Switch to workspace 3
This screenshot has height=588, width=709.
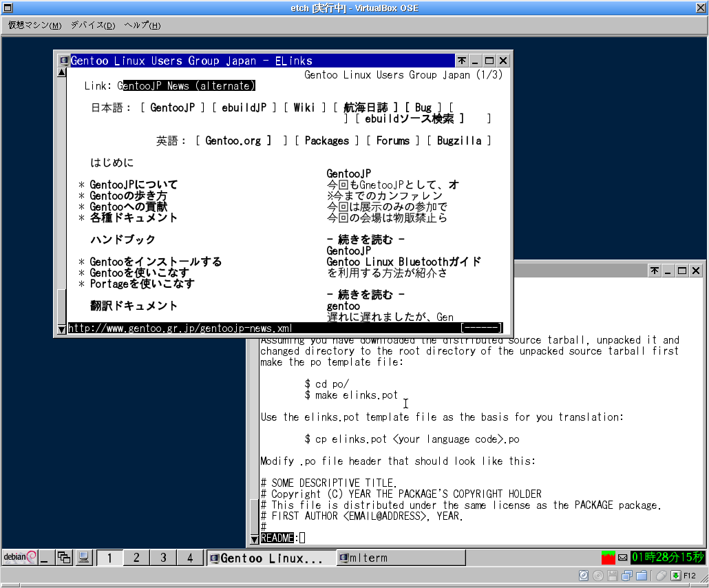(x=163, y=558)
